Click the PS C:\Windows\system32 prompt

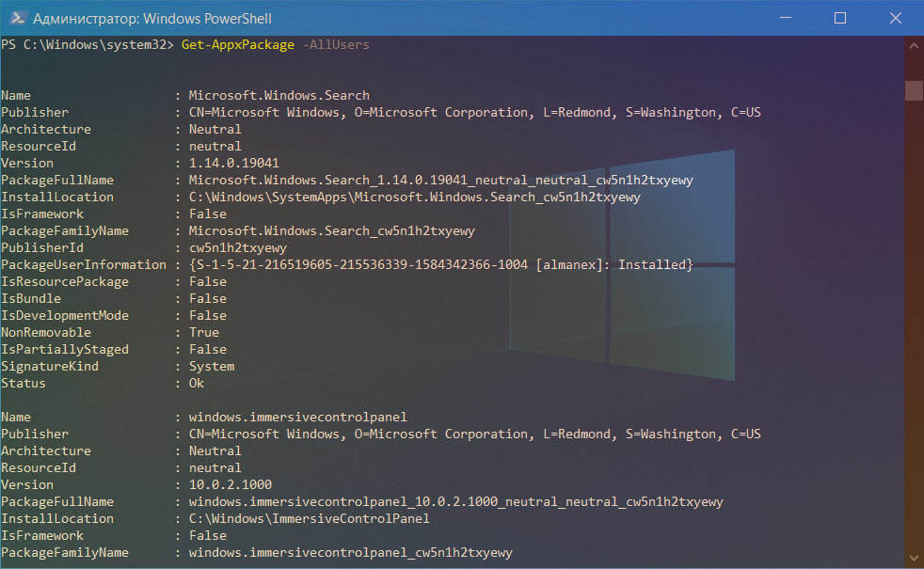[x=88, y=45]
